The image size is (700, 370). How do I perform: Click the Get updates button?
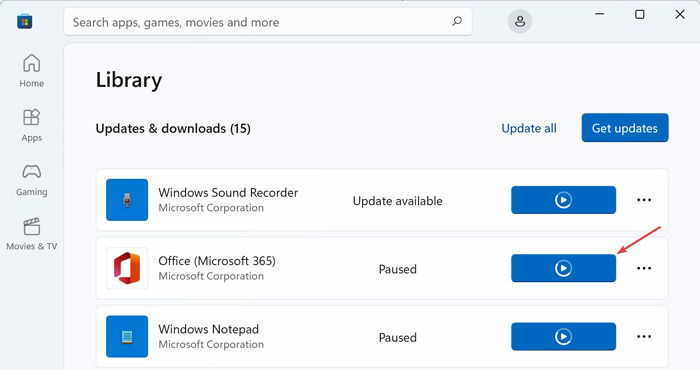(x=625, y=128)
